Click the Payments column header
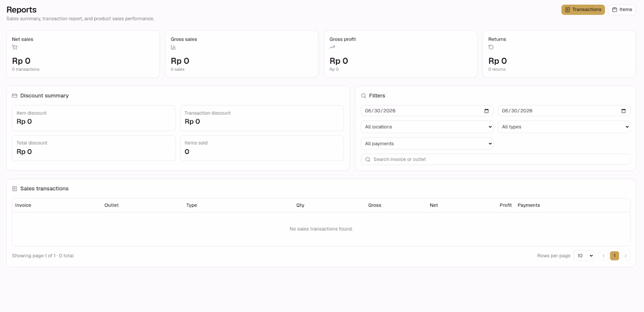This screenshot has width=644, height=312. (x=529, y=205)
